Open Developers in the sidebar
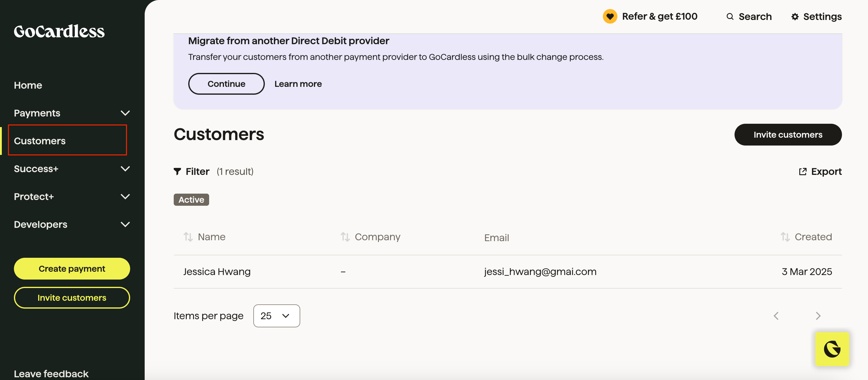 [41, 224]
